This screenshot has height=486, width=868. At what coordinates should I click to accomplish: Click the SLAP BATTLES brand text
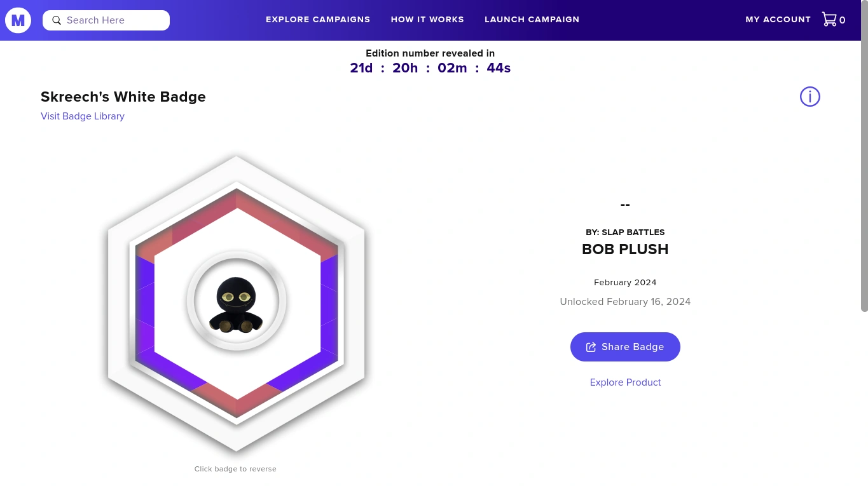tap(633, 232)
